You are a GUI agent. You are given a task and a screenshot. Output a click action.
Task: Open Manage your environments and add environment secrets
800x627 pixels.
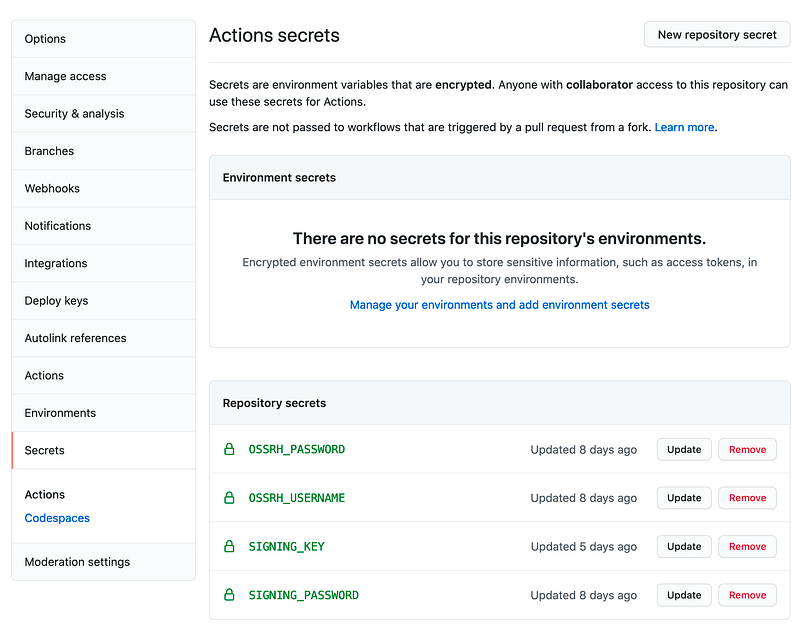click(499, 305)
